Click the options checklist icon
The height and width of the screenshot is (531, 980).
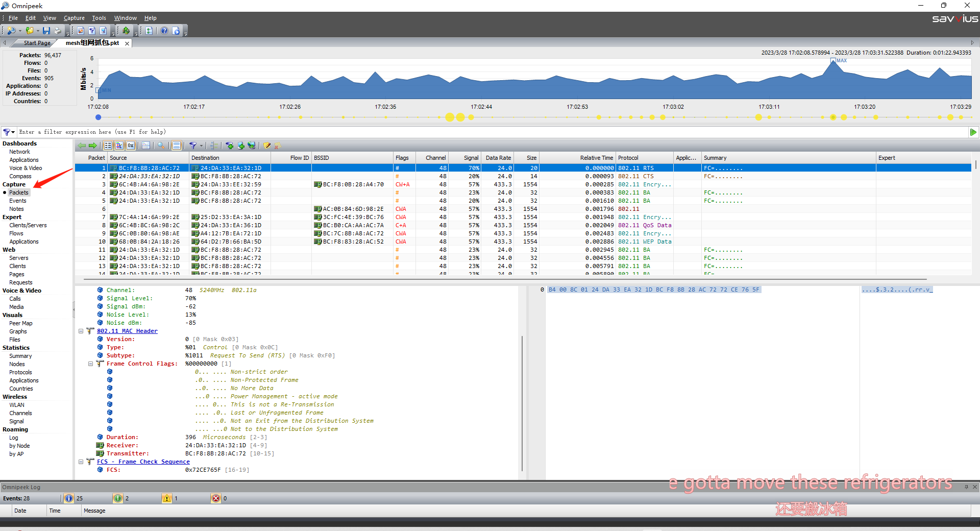[x=149, y=31]
